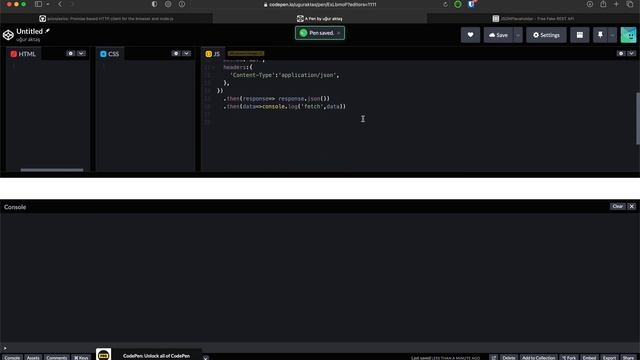Save the pen with Save button
Screen dimensions: 640x360
[x=498, y=35]
